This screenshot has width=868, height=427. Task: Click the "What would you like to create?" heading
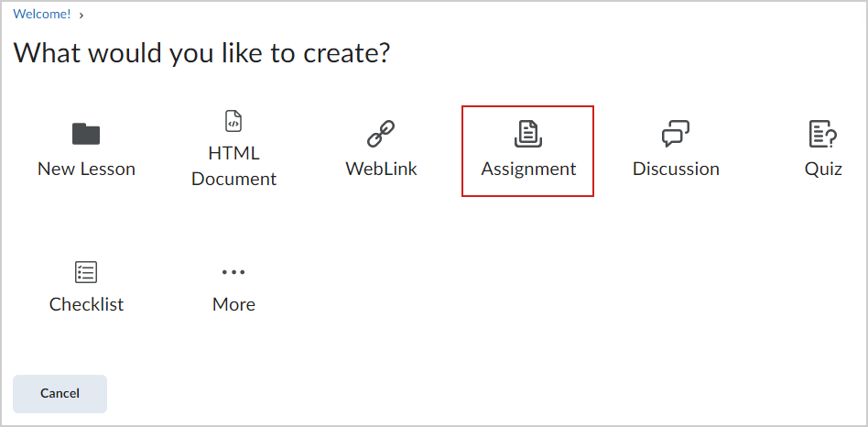pos(201,52)
